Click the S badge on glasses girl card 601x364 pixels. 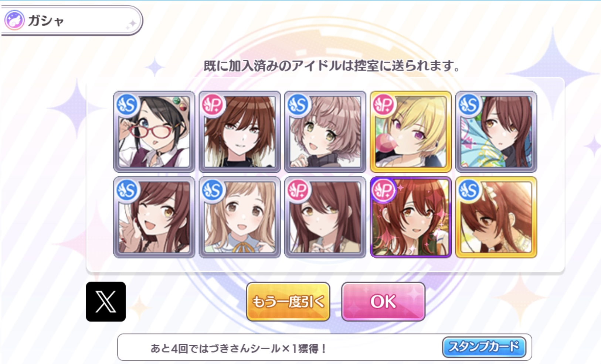click(127, 105)
